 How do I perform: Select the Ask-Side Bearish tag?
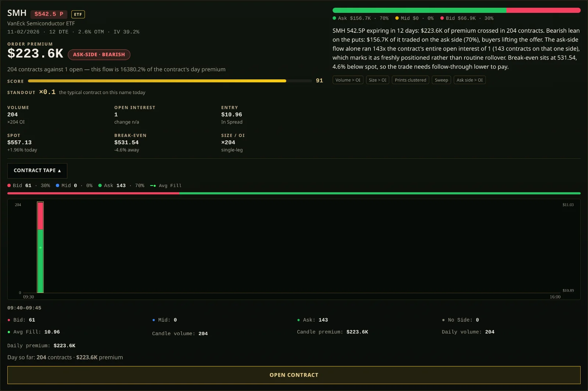99,54
